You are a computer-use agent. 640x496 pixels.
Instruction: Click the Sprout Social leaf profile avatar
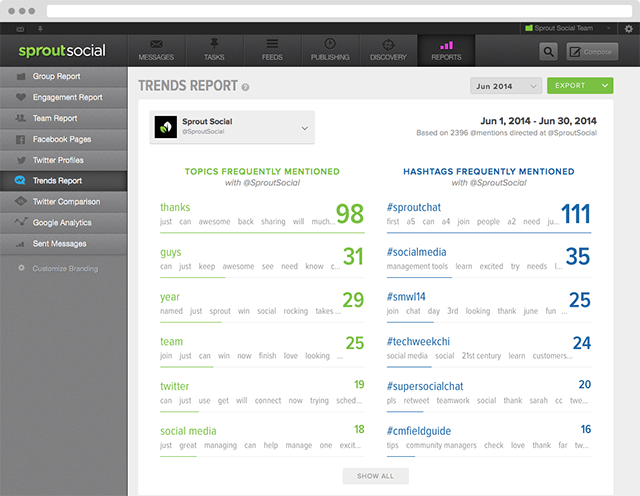166,127
